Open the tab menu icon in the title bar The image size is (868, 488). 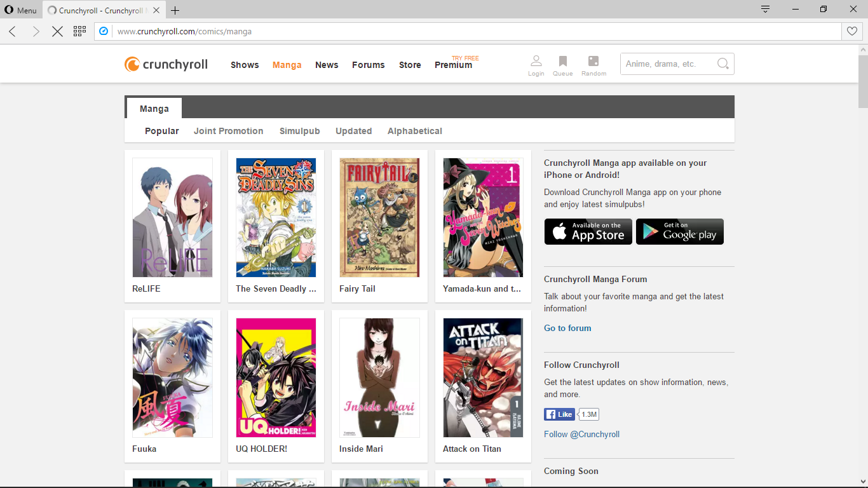[x=765, y=10]
